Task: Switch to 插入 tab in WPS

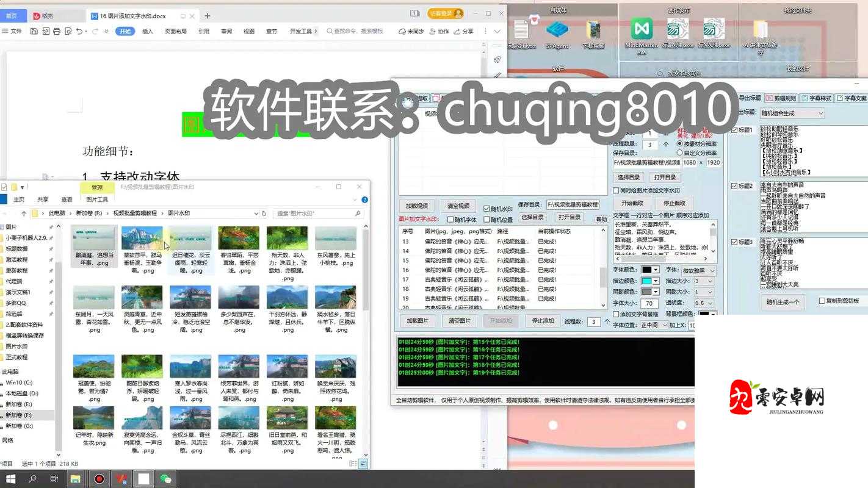Action: click(148, 31)
